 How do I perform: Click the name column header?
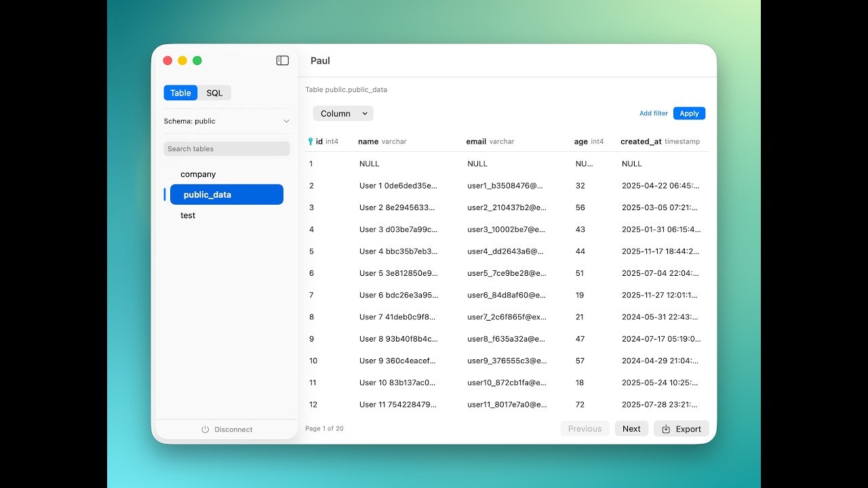[x=382, y=142]
